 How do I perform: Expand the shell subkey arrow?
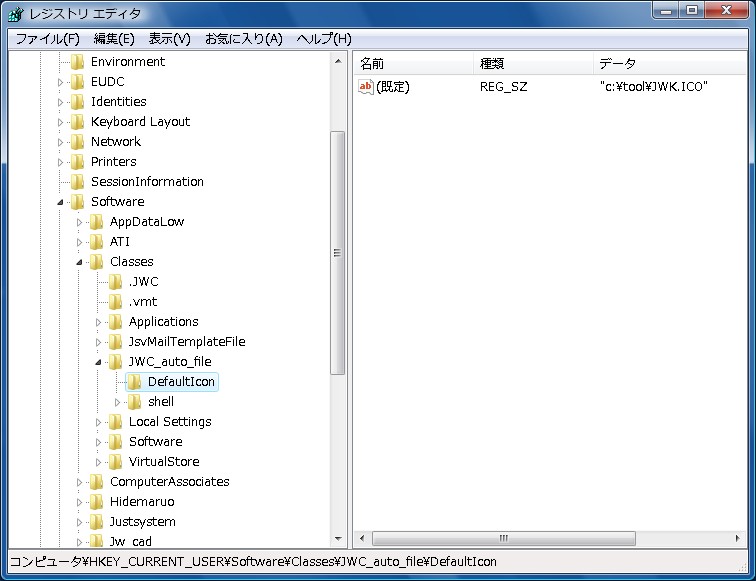point(118,402)
